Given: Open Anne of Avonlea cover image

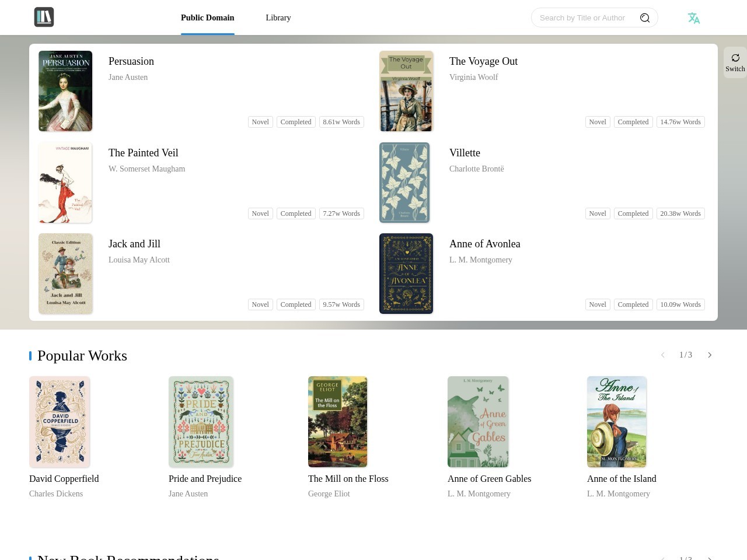Looking at the screenshot, I should coord(406,274).
